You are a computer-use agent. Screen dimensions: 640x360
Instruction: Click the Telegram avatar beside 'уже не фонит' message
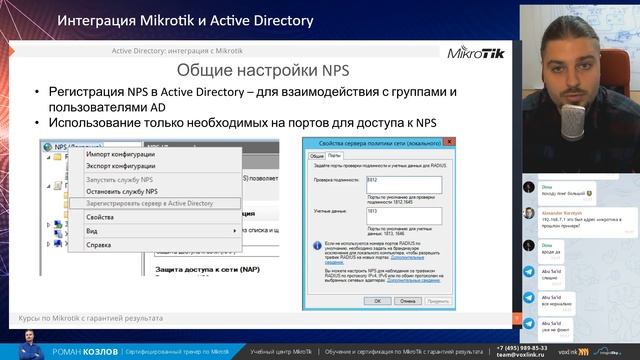coord(529,323)
